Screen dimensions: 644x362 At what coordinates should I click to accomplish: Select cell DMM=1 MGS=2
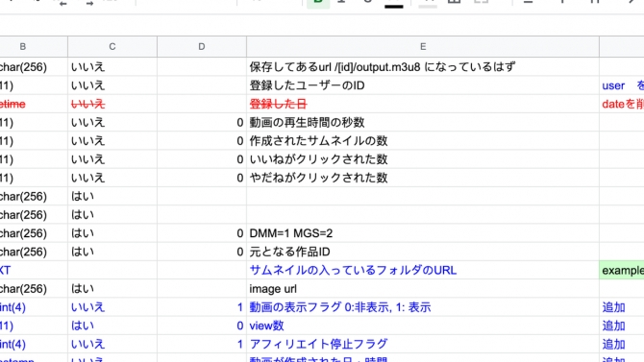click(423, 233)
